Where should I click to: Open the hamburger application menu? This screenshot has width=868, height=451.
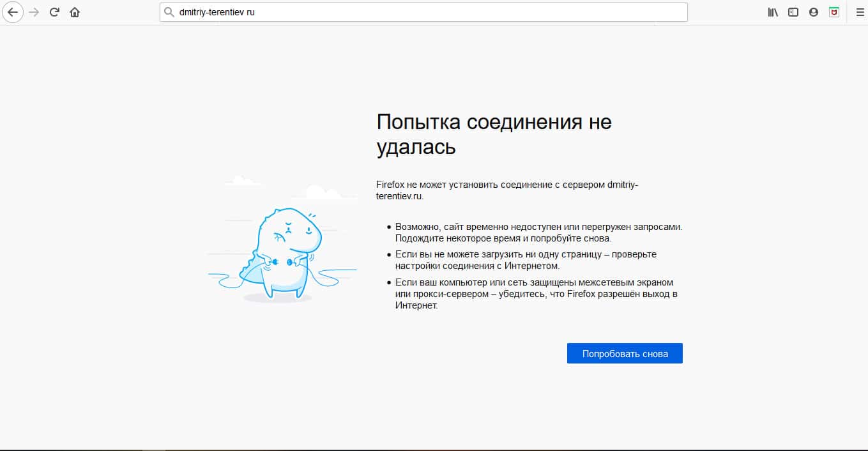[x=860, y=12]
